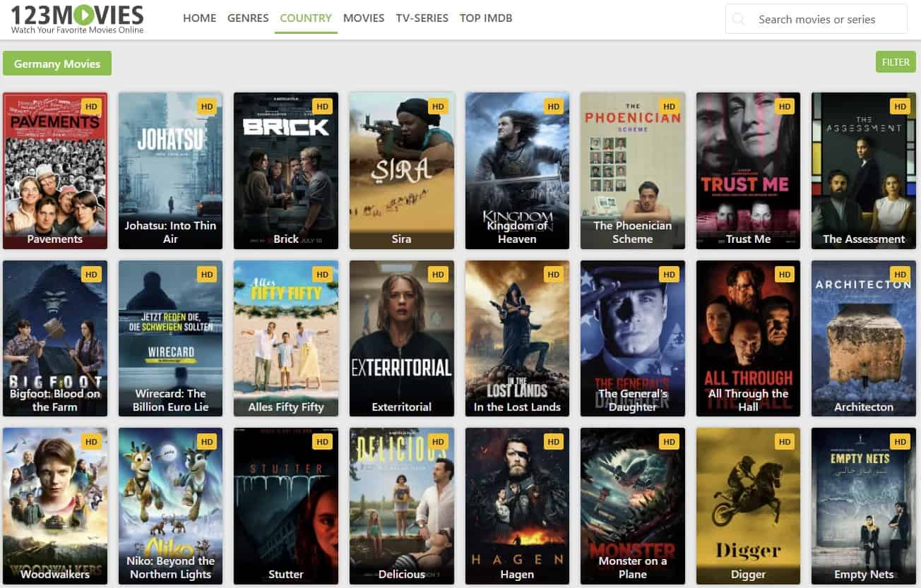Open the Pavements movie poster
Image resolution: width=921 pixels, height=588 pixels.
click(55, 171)
